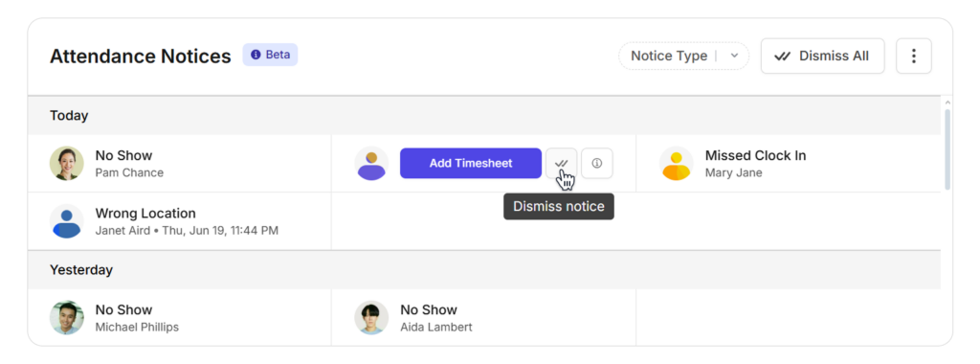Click the Add Timesheet button
980x364 pixels.
(x=471, y=163)
